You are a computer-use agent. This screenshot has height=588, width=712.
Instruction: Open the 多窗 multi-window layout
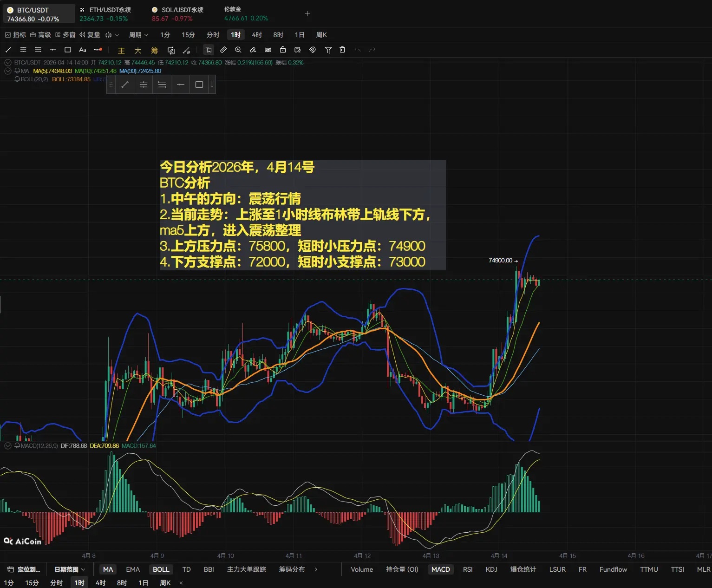coord(65,35)
